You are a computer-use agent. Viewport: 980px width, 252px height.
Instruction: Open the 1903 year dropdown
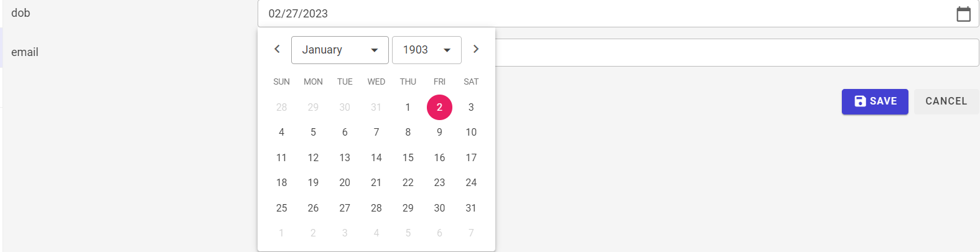(x=427, y=50)
